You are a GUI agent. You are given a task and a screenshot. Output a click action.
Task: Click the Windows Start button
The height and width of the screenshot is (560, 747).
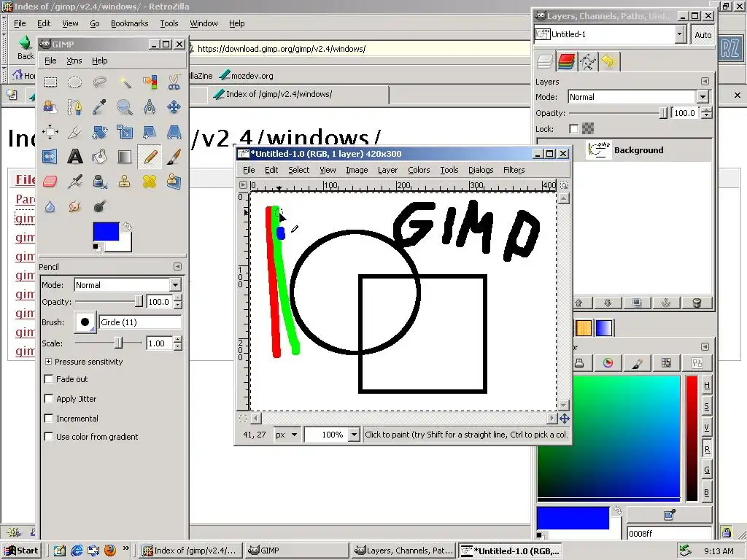[22, 551]
